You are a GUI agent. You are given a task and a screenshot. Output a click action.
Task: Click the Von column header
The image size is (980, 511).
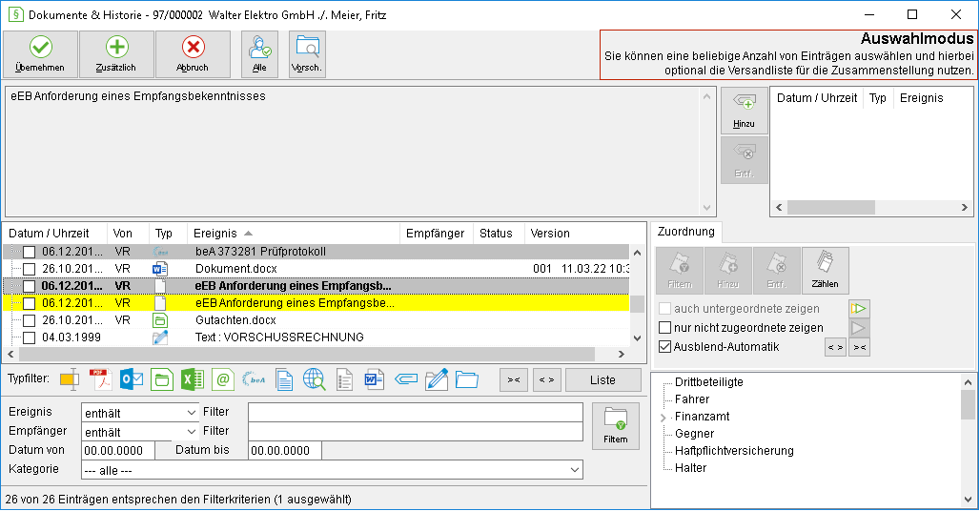(x=128, y=233)
